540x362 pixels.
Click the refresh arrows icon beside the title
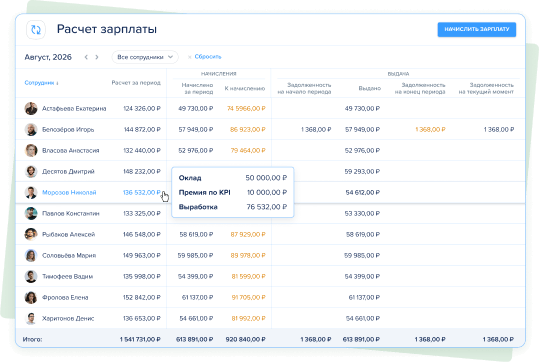pyautogui.click(x=36, y=30)
